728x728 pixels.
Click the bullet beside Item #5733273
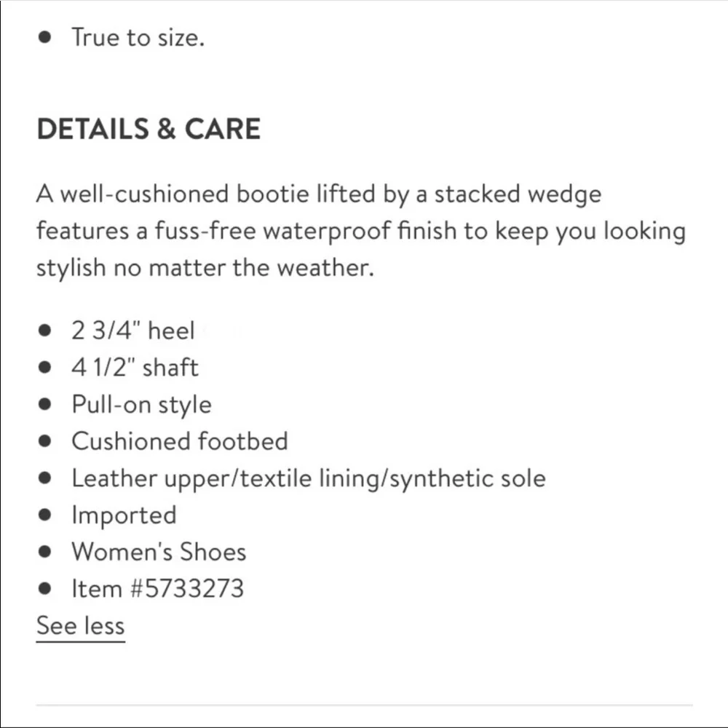pos(46,589)
